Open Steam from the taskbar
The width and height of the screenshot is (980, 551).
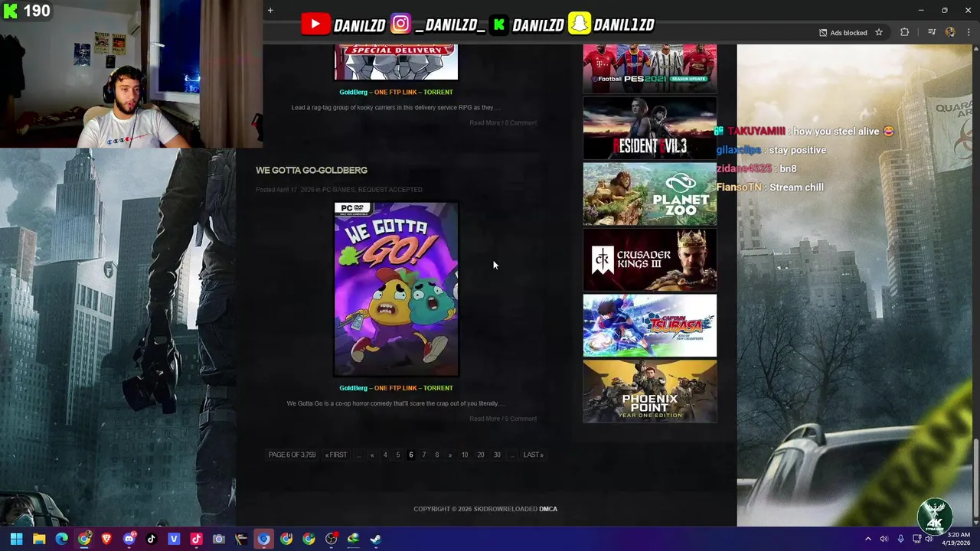376,539
